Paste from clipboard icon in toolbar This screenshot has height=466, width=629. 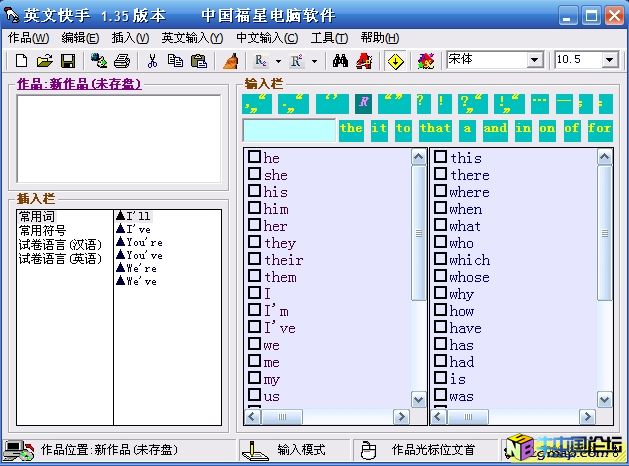pyautogui.click(x=199, y=61)
